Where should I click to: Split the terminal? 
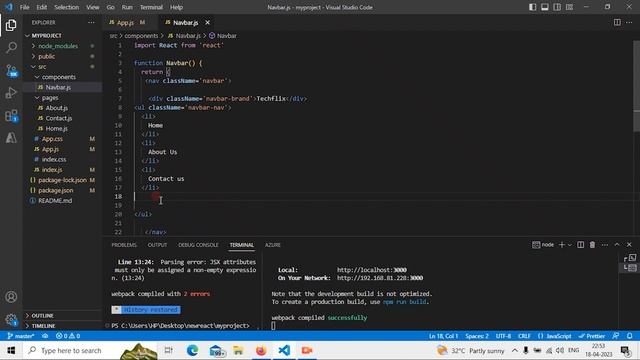coord(580,244)
